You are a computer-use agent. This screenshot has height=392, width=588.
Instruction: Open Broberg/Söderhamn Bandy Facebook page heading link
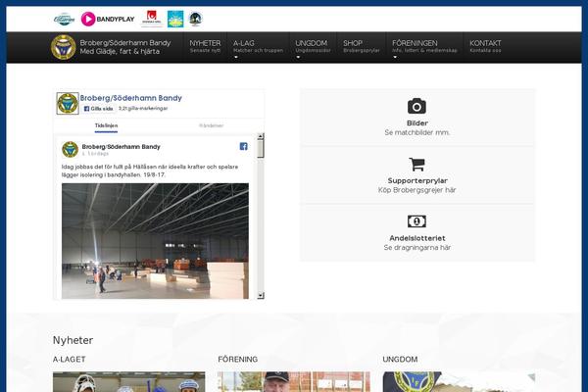pos(131,98)
